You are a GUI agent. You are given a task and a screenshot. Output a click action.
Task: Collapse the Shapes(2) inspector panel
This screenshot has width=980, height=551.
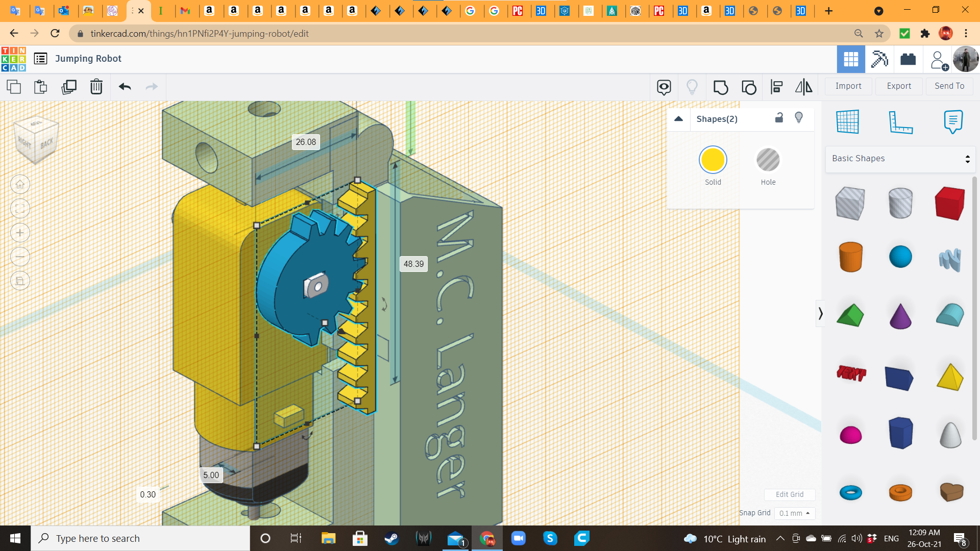[x=678, y=119]
